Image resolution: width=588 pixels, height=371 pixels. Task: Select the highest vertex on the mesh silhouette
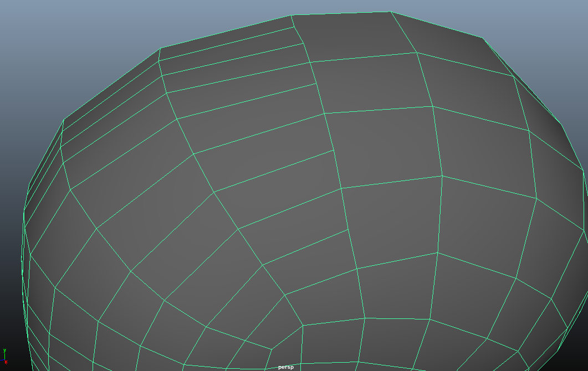click(x=390, y=12)
